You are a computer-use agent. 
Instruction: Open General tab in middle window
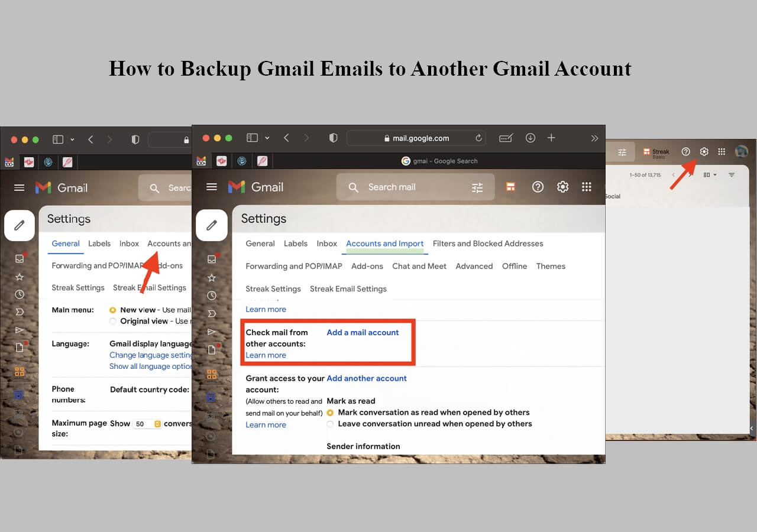click(260, 244)
